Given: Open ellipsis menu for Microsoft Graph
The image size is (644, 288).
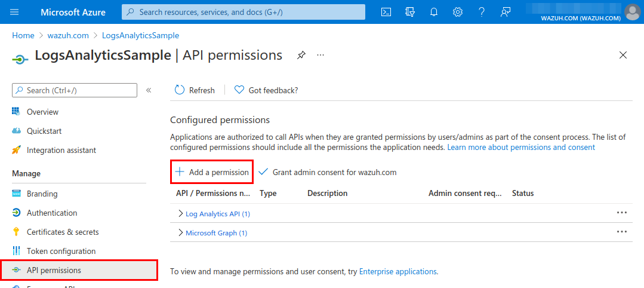Looking at the screenshot, I should (622, 232).
